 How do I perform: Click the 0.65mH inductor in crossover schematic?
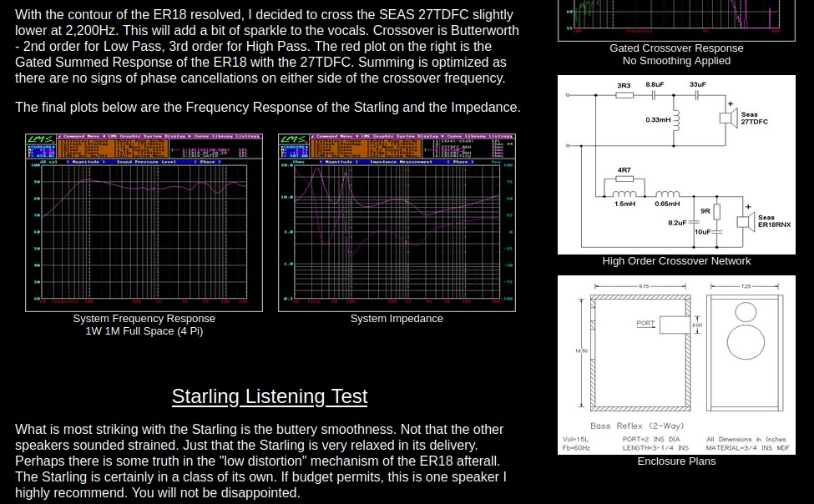668,194
